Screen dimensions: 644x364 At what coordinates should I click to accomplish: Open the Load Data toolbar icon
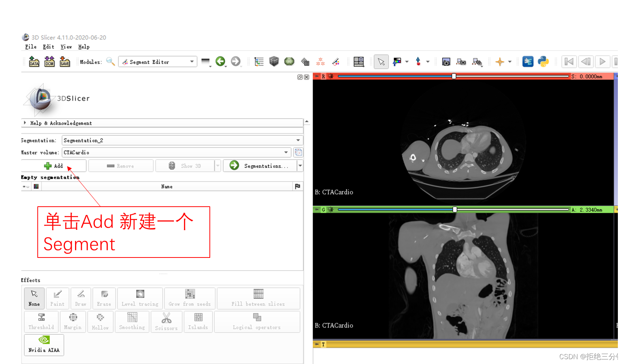pos(34,62)
